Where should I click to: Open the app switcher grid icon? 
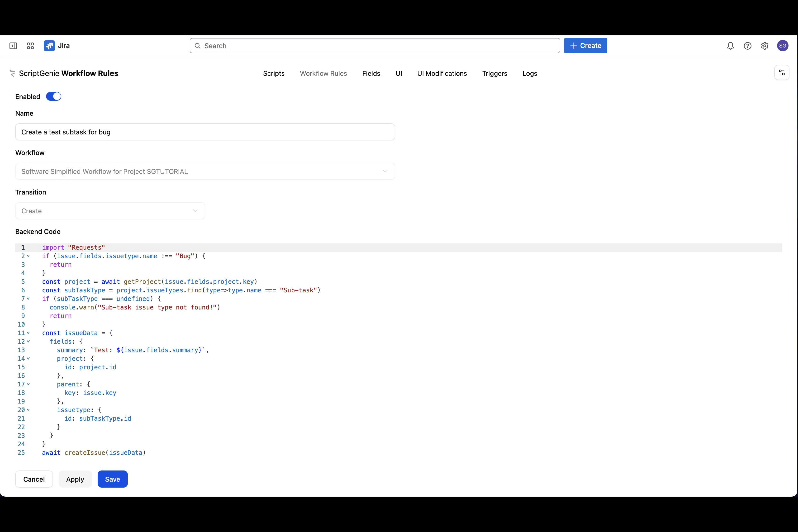pyautogui.click(x=30, y=46)
